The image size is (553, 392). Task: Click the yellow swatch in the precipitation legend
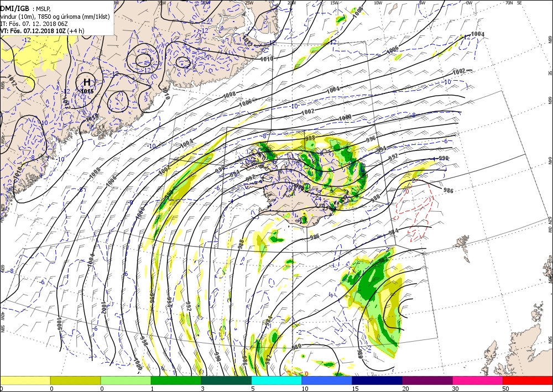pyautogui.click(x=25, y=380)
